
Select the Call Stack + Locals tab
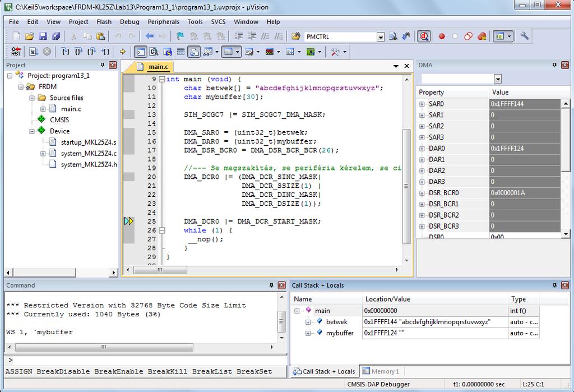pos(325,371)
